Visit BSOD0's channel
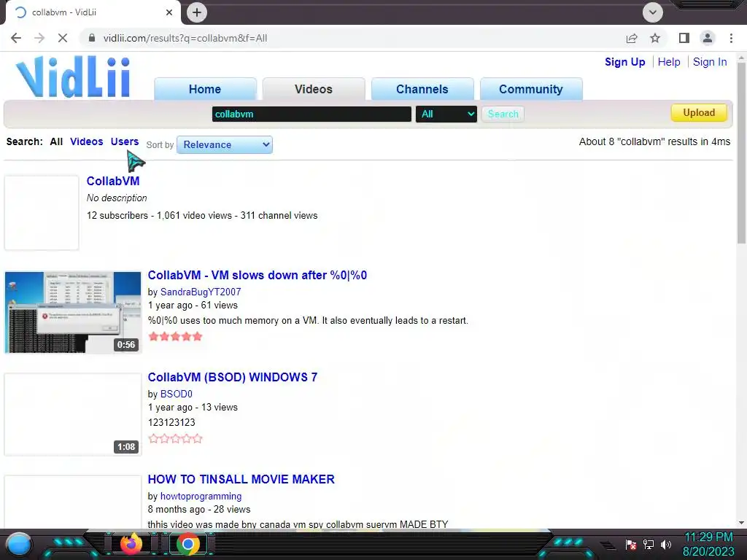 [177, 394]
